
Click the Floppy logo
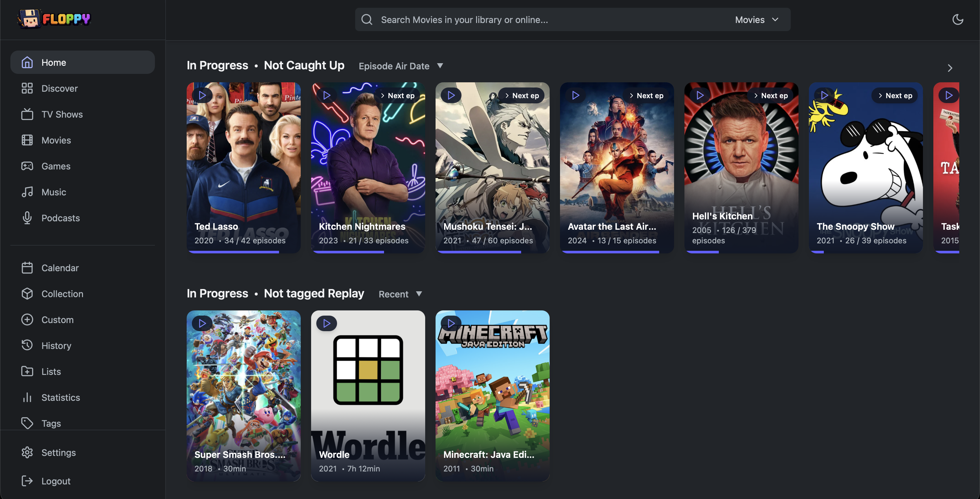tap(54, 19)
